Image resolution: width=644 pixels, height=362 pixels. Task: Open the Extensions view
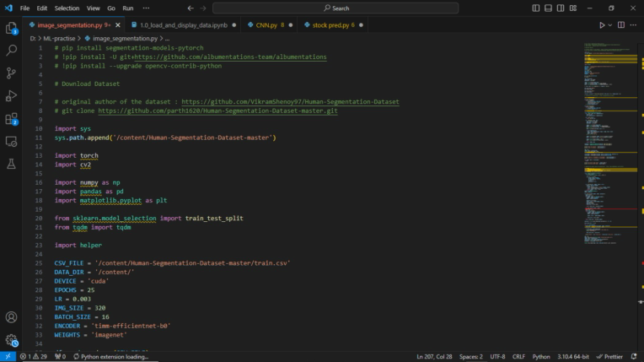click(x=11, y=119)
